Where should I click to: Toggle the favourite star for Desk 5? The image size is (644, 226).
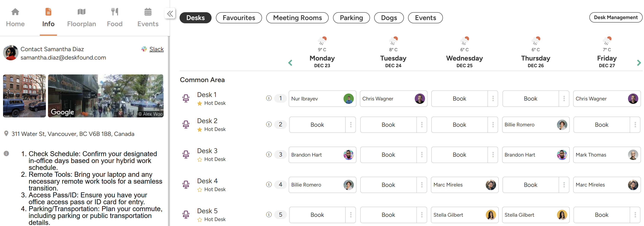tap(200, 220)
